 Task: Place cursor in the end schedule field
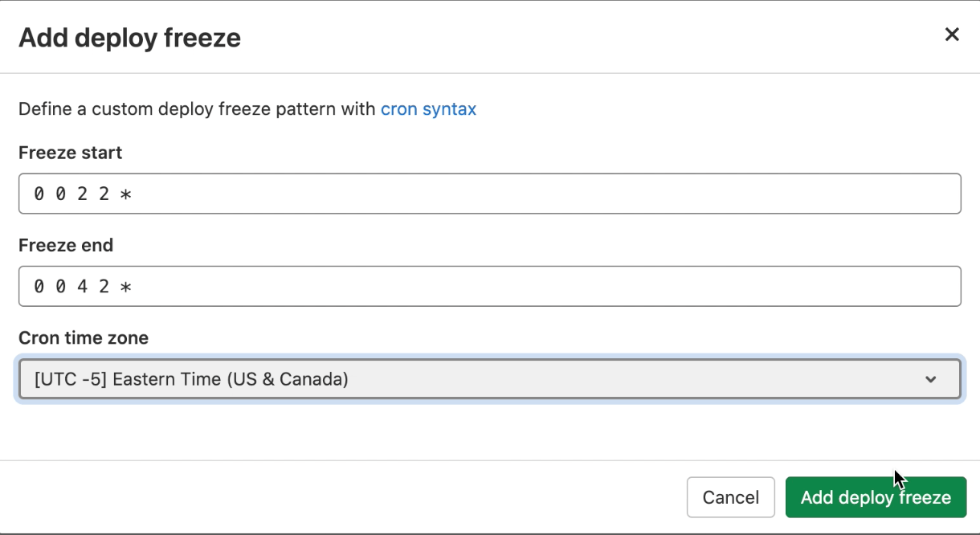pyautogui.click(x=490, y=285)
